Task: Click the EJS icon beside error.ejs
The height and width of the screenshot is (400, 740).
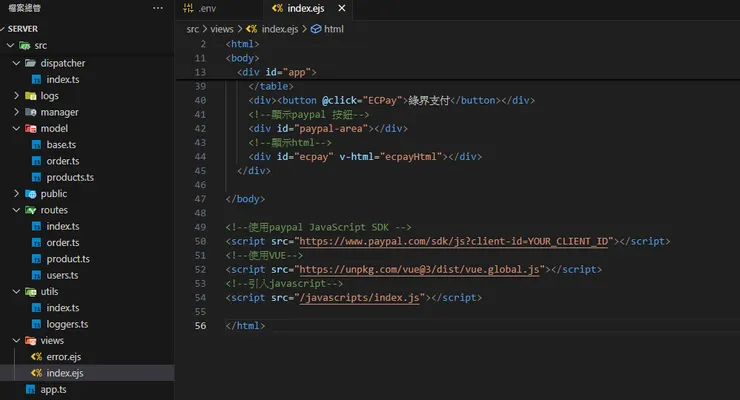Action: tap(36, 357)
